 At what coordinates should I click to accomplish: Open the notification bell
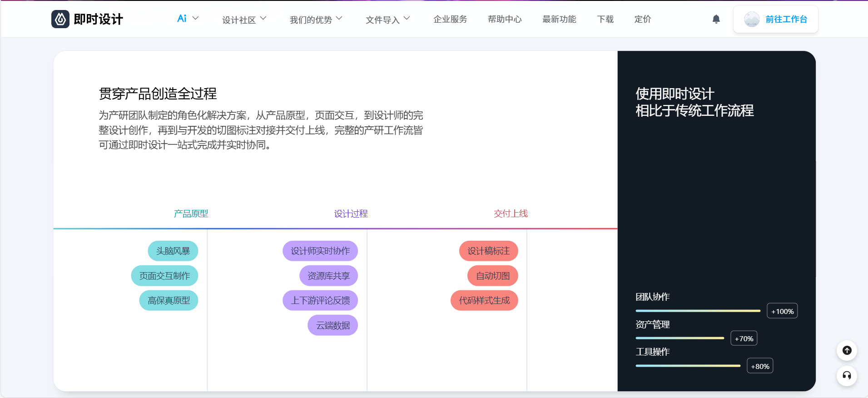coord(716,19)
